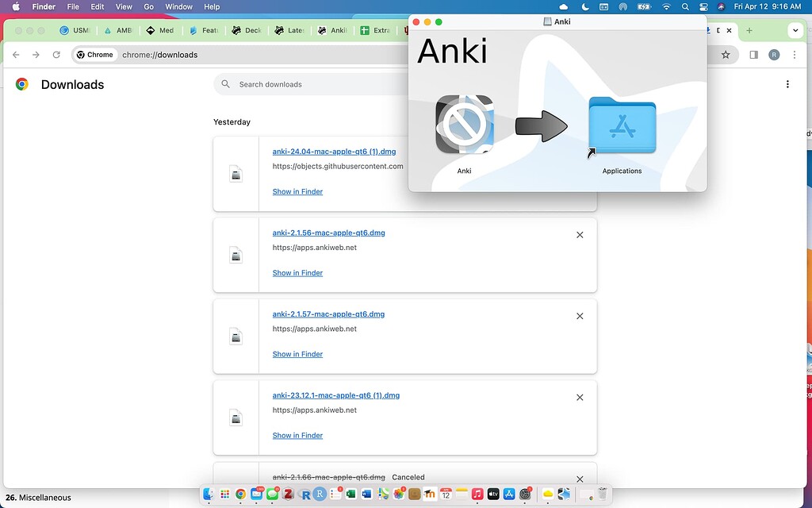The image size is (812, 508).
Task: Expand Chrome tab search dropdown chevron
Action: [x=795, y=31]
